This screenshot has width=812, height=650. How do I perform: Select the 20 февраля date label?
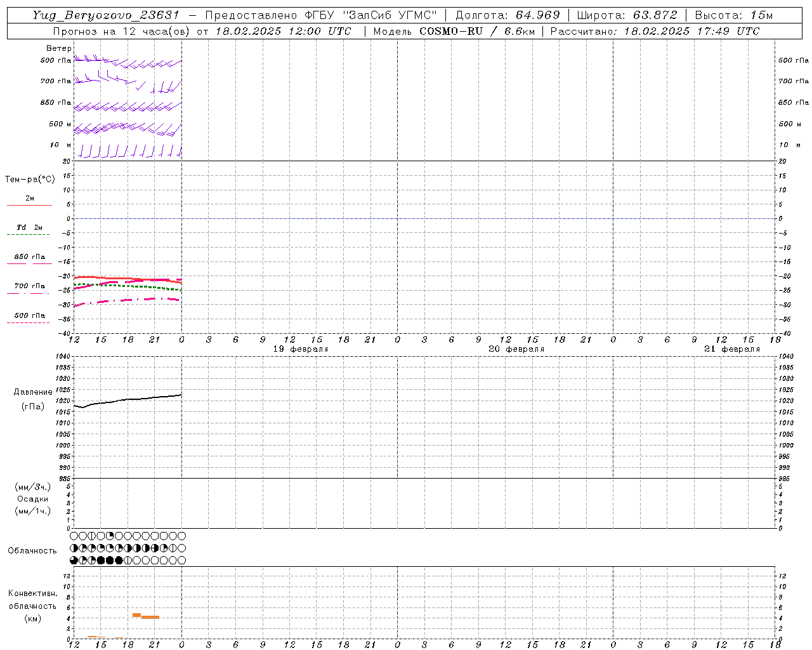tap(516, 349)
